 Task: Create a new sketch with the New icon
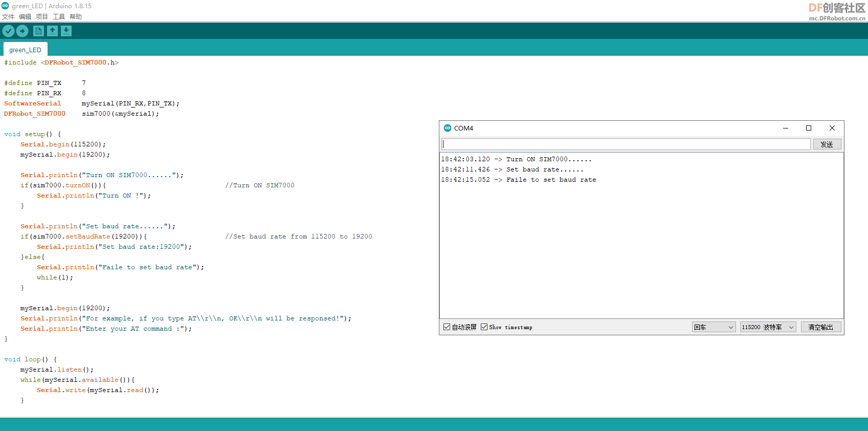click(38, 31)
